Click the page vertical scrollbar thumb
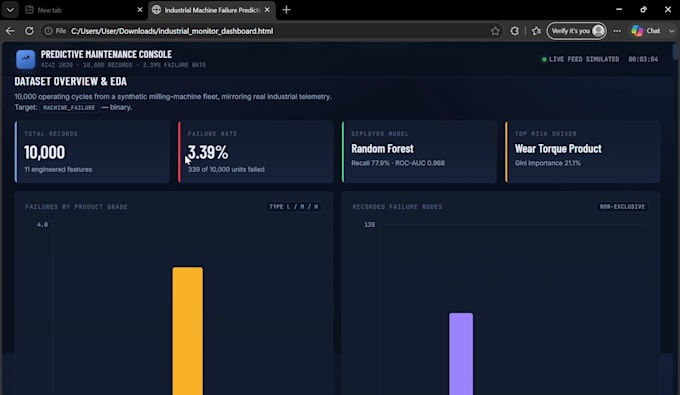This screenshot has height=395, width=680. pyautogui.click(x=675, y=52)
